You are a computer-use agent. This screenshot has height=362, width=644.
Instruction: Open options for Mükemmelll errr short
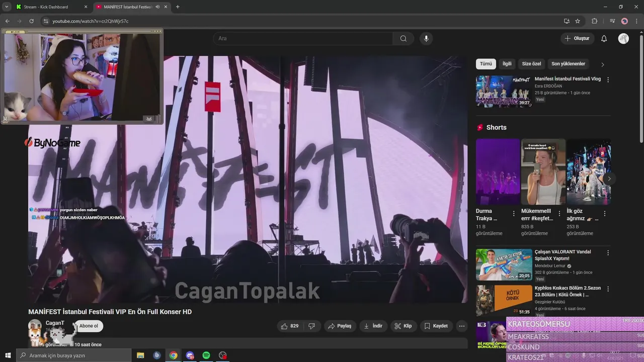(x=559, y=214)
